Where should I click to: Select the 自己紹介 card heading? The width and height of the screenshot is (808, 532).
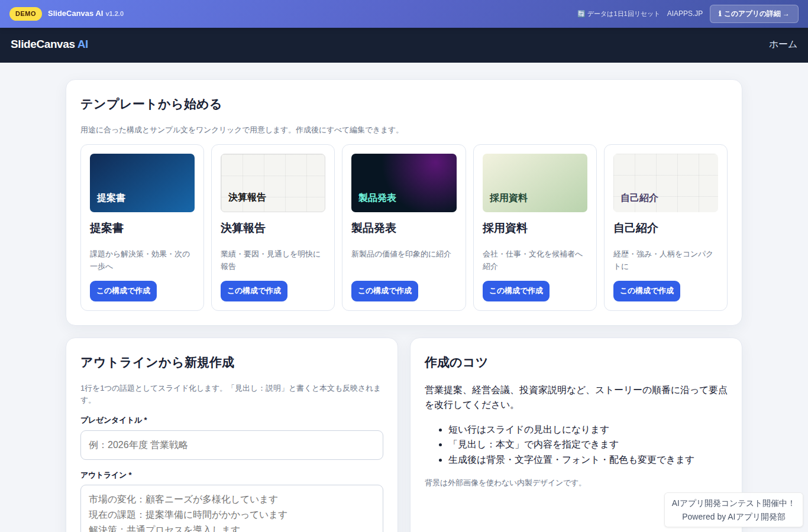tap(636, 228)
